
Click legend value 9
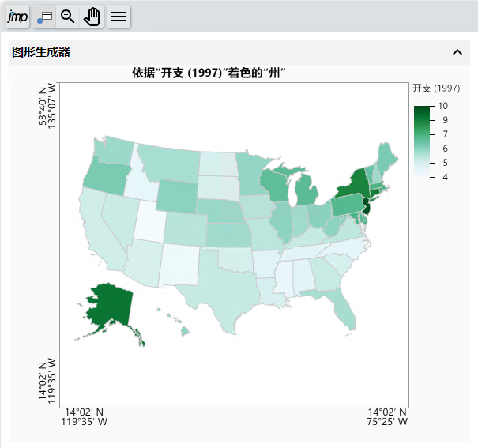(x=445, y=120)
